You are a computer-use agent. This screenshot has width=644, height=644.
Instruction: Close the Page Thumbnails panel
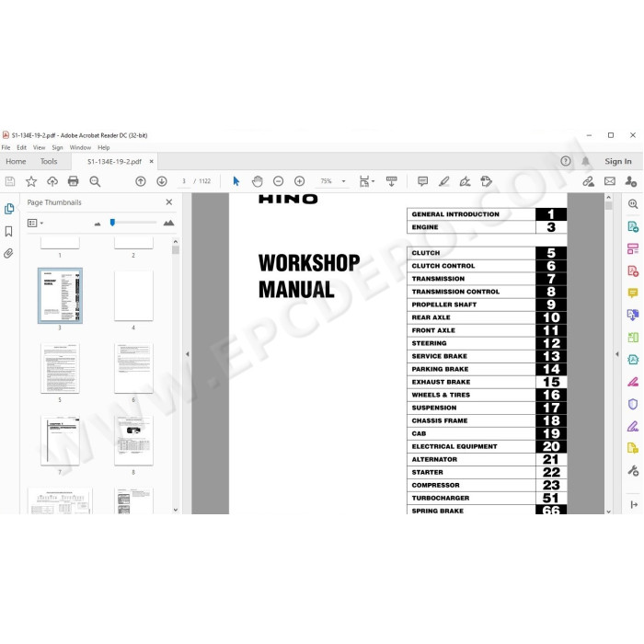coord(168,202)
